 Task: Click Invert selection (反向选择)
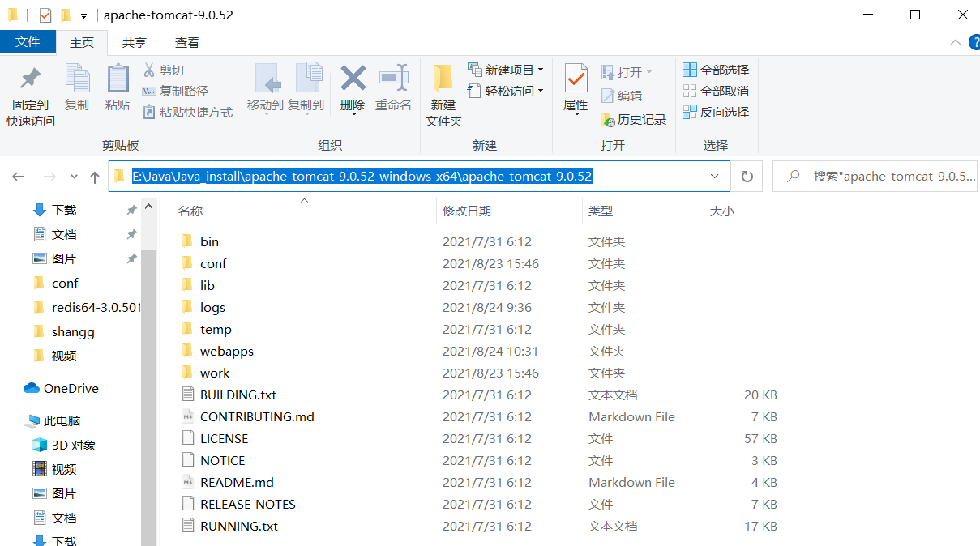coord(716,113)
